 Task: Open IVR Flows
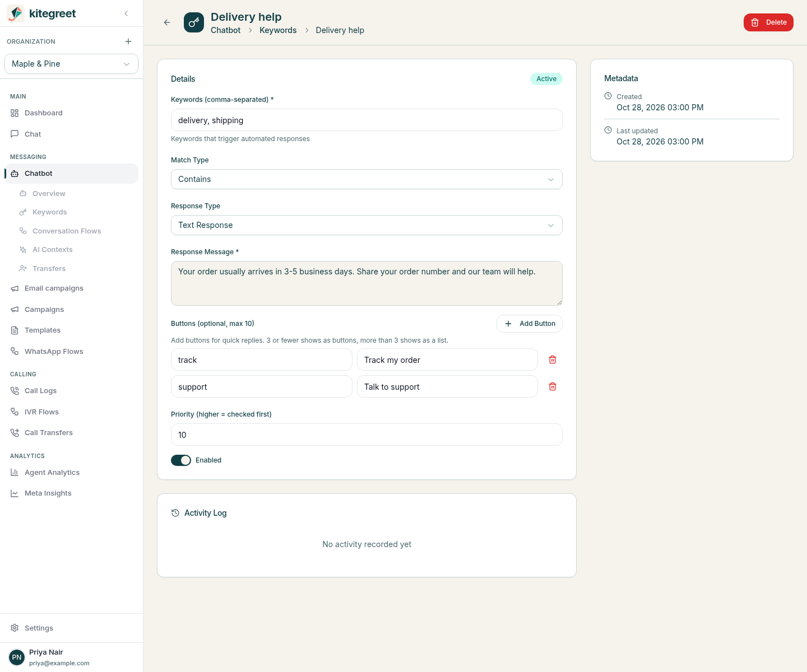click(71, 412)
